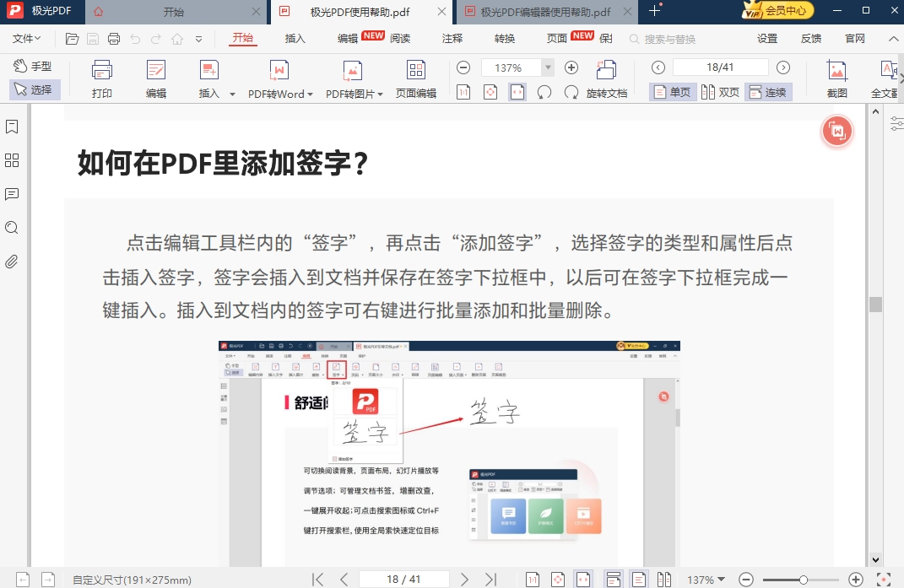
Task: Open the 阅读 ribbon tab
Action: click(400, 39)
